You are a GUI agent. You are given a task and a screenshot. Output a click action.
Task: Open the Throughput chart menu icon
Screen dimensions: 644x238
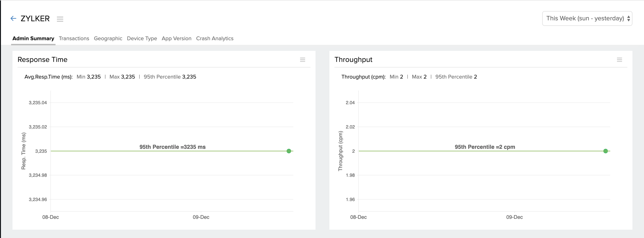pyautogui.click(x=619, y=60)
